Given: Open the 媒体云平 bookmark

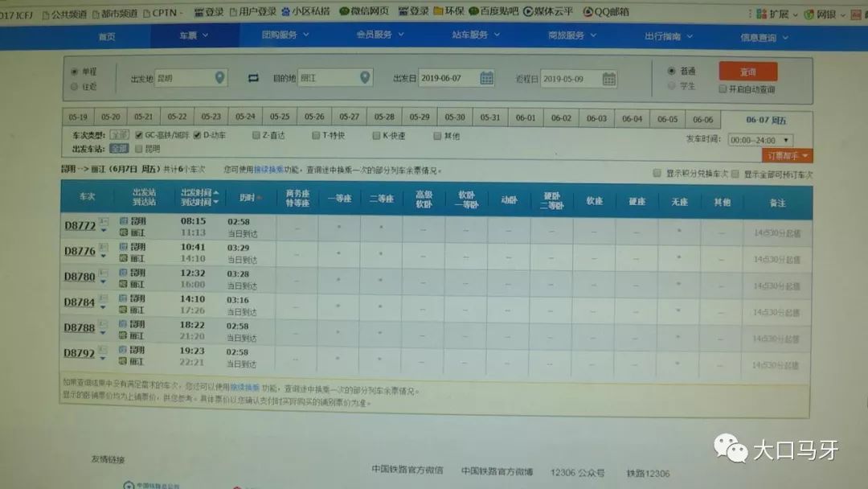Looking at the screenshot, I should coord(548,11).
